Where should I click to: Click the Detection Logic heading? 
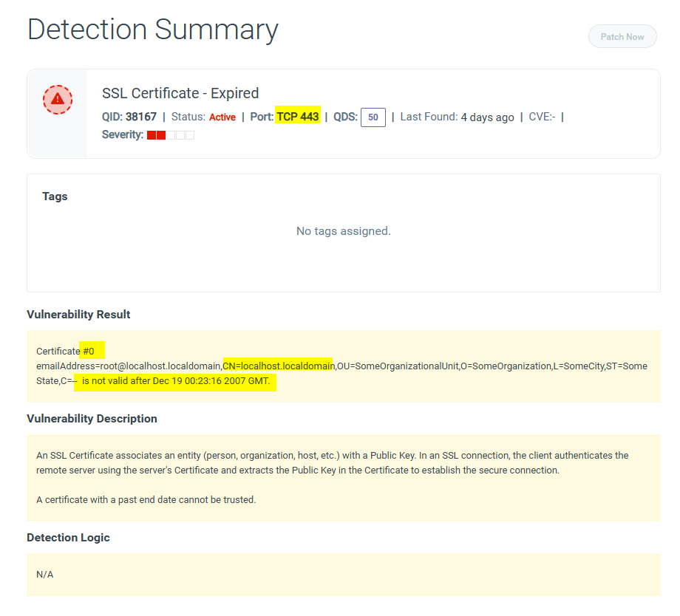click(68, 538)
